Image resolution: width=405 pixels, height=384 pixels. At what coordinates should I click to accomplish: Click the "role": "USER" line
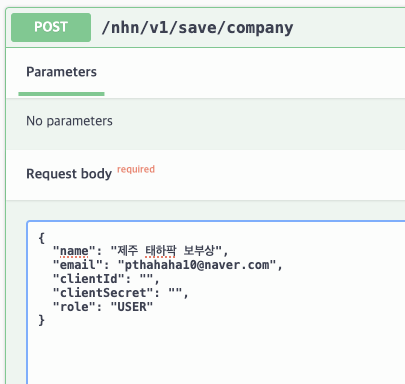(103, 307)
